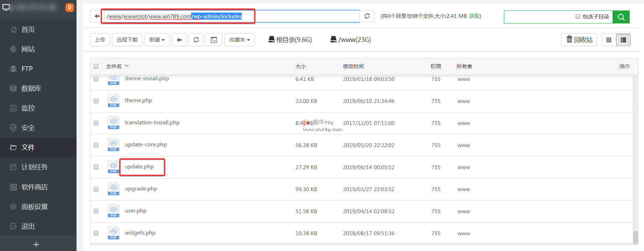Expand the 新建 dropdown

[157, 40]
